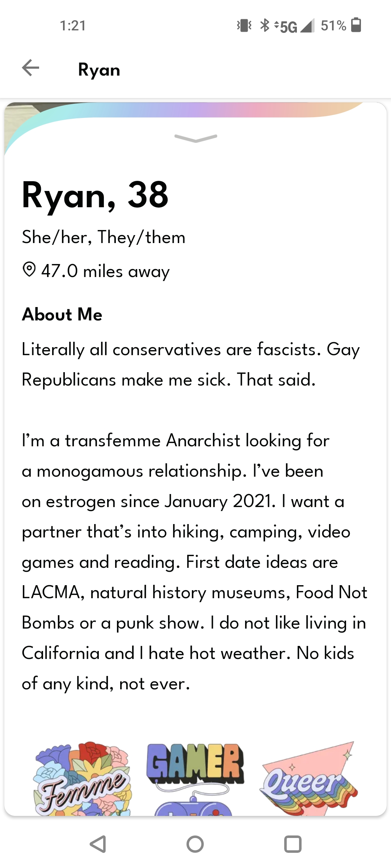The height and width of the screenshot is (868, 391).
Task: Tap the back arrow icon
Action: [x=30, y=68]
